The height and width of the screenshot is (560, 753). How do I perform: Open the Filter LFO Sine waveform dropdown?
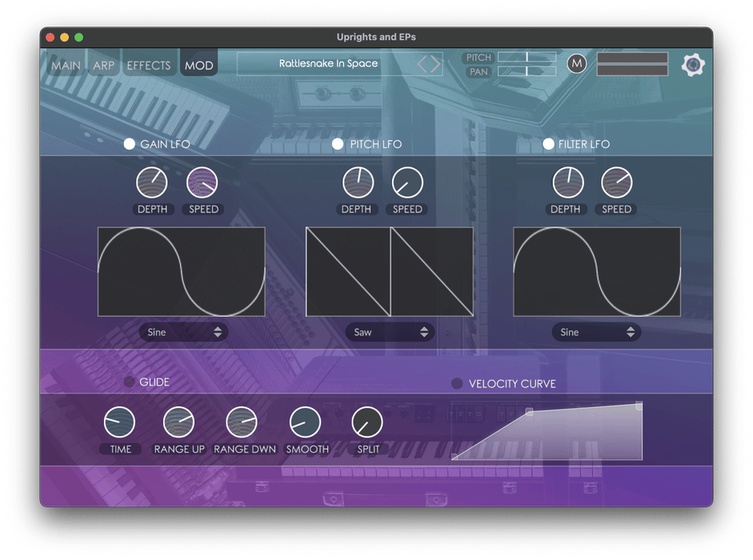[x=596, y=332]
